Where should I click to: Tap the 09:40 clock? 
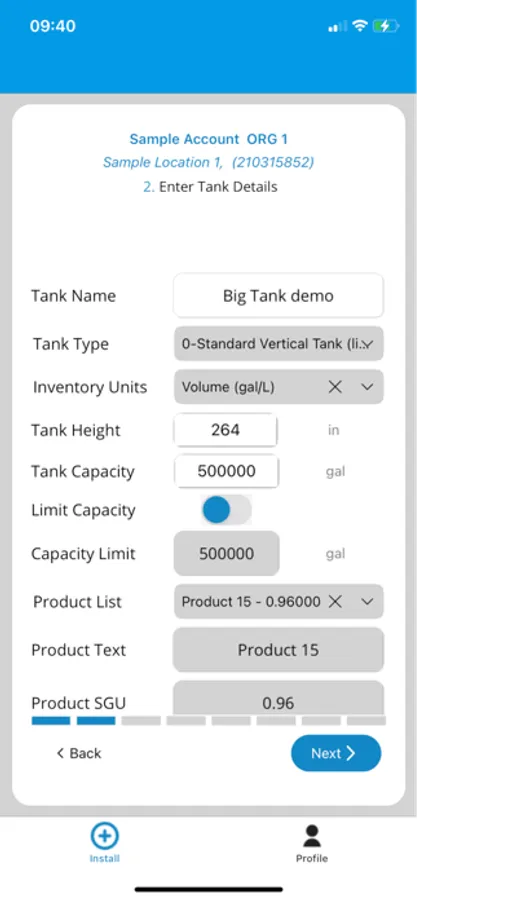point(53,26)
